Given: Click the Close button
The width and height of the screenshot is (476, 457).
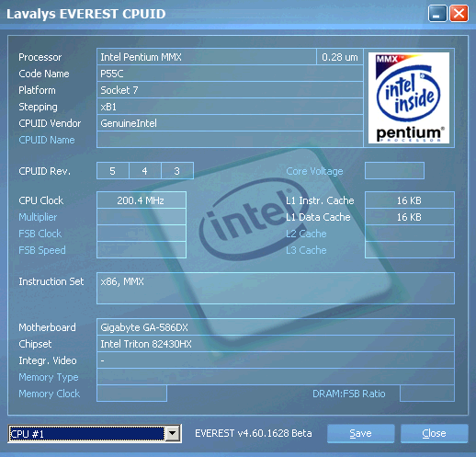Looking at the screenshot, I should pyautogui.click(x=434, y=433).
